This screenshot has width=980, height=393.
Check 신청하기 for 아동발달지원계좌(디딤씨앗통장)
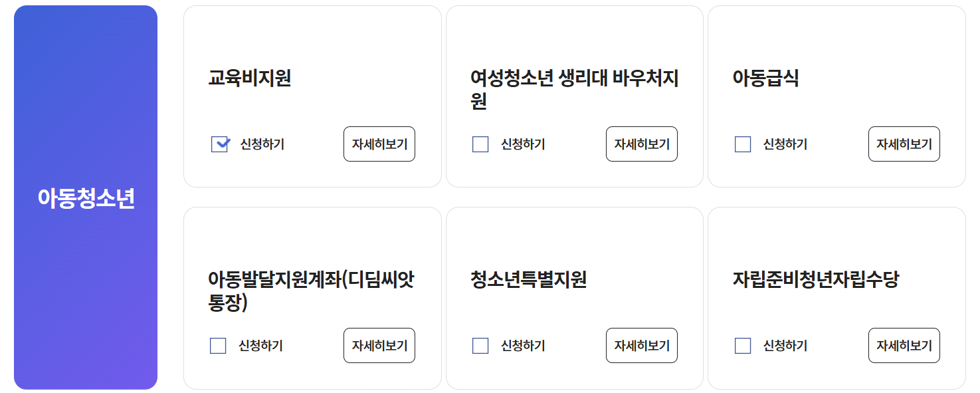click(217, 345)
